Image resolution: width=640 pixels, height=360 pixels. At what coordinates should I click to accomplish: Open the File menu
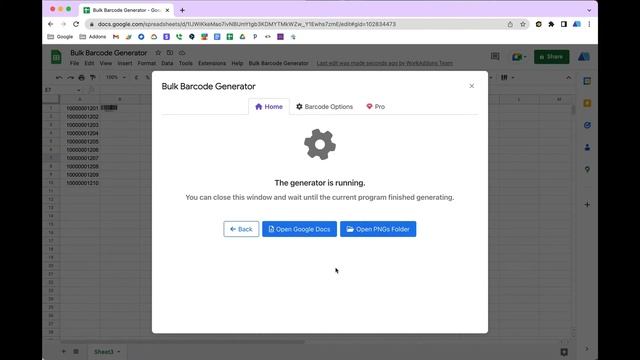[x=74, y=63]
